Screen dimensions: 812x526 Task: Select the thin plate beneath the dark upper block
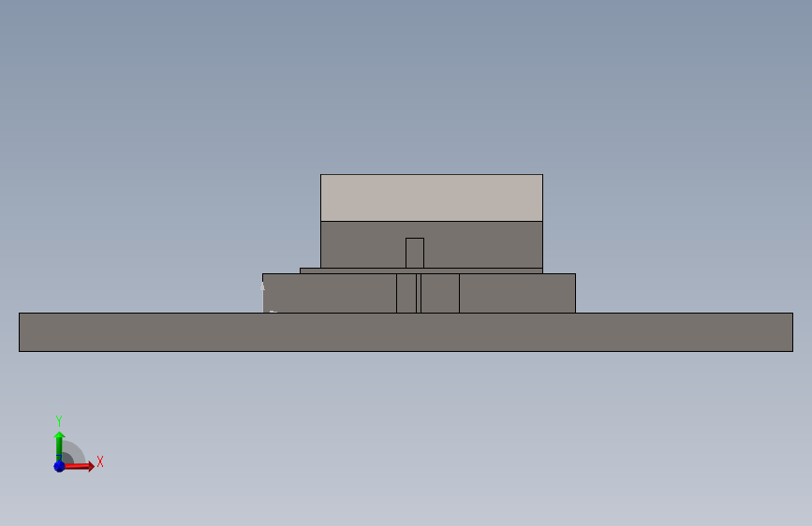tap(421, 270)
